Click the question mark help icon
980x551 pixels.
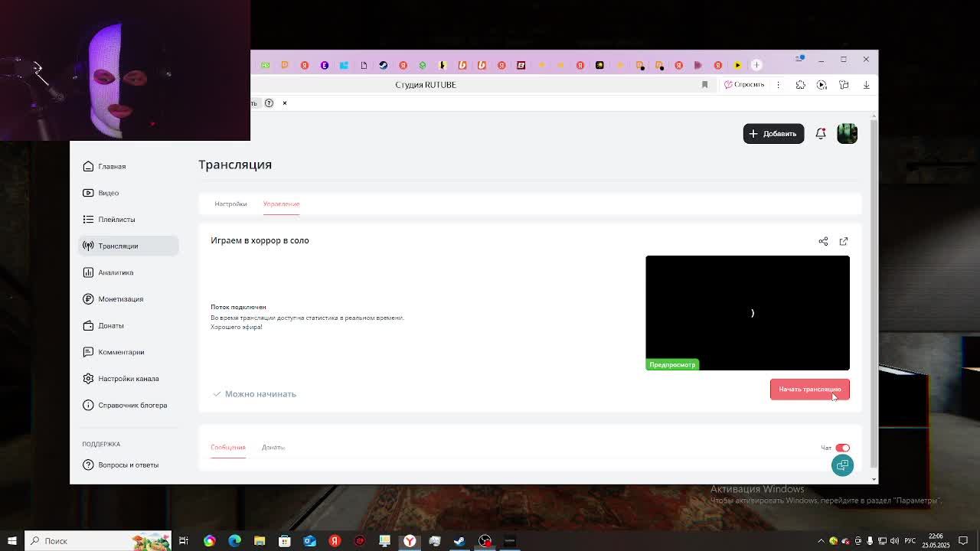pos(269,103)
